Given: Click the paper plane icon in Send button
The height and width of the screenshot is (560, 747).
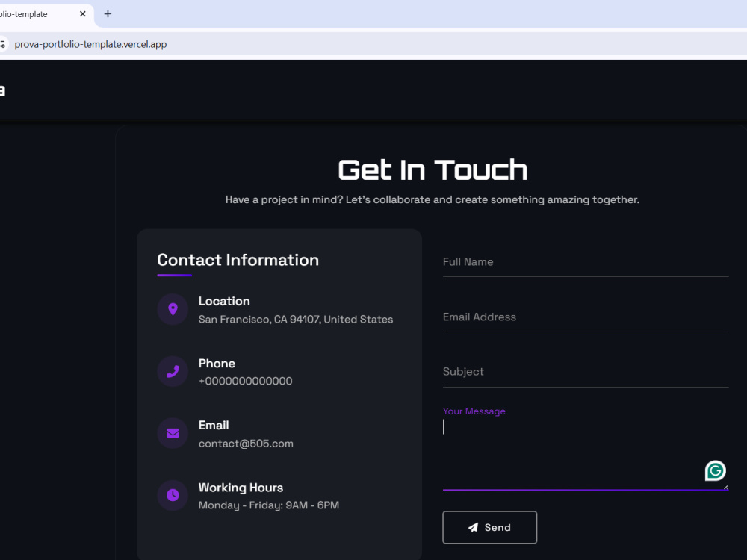Looking at the screenshot, I should [x=473, y=527].
